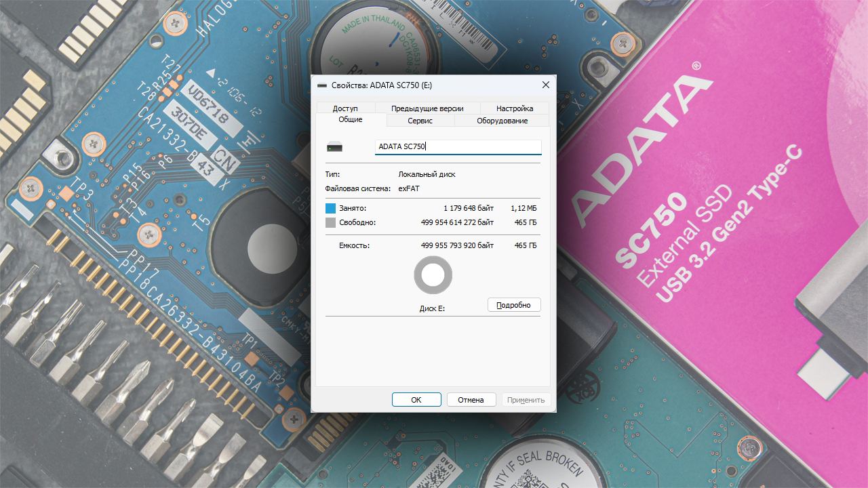Image resolution: width=868 pixels, height=488 pixels.
Task: Click the Локальный диск type value
Action: (427, 174)
